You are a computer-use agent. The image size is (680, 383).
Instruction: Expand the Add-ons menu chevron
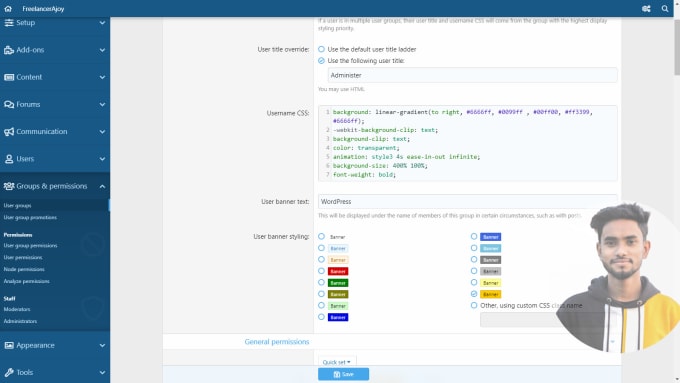(102, 50)
